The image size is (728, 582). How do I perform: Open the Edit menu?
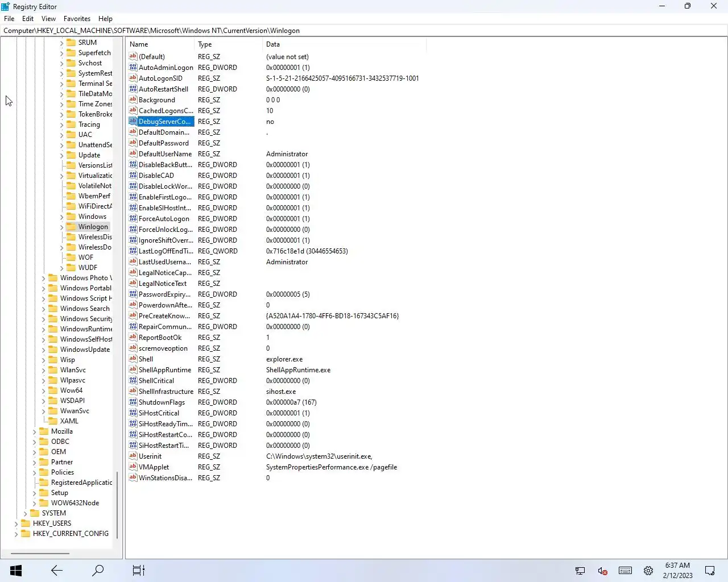[x=28, y=18]
